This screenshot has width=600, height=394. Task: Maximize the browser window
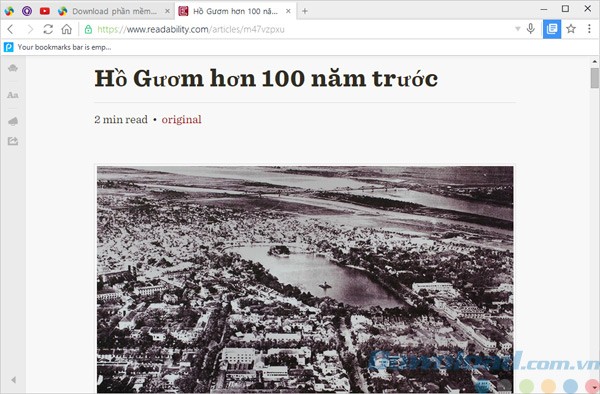565,8
